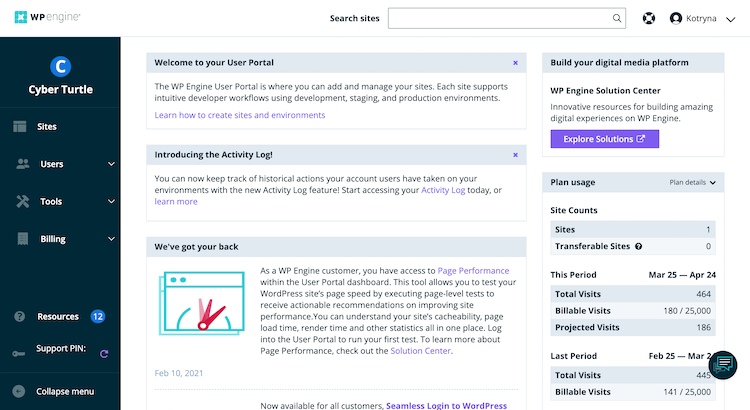Dismiss the Introducing the Activity Log notice
This screenshot has height=410, width=750.
click(515, 155)
